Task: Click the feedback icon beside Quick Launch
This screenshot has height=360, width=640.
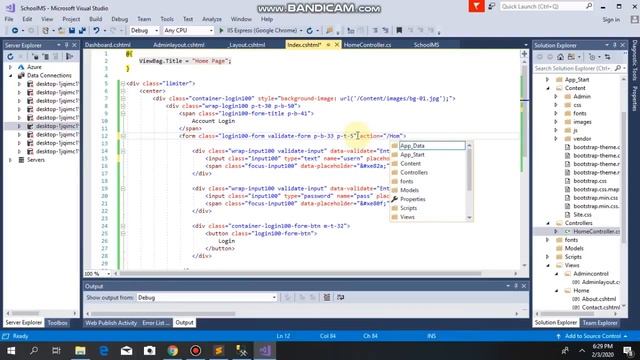Action: point(492,6)
